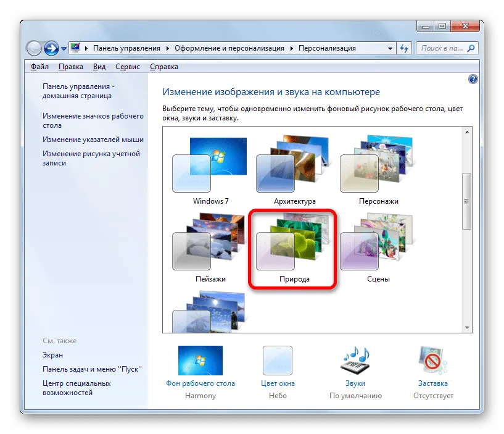Open the Звуки music icon
504x434 pixels.
tap(355, 361)
